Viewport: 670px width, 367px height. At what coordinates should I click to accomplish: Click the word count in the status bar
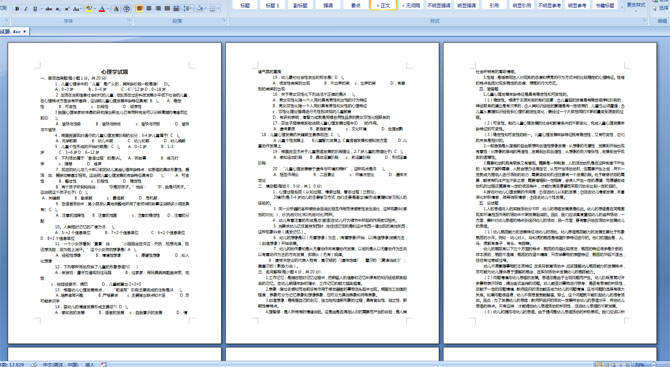(12, 364)
